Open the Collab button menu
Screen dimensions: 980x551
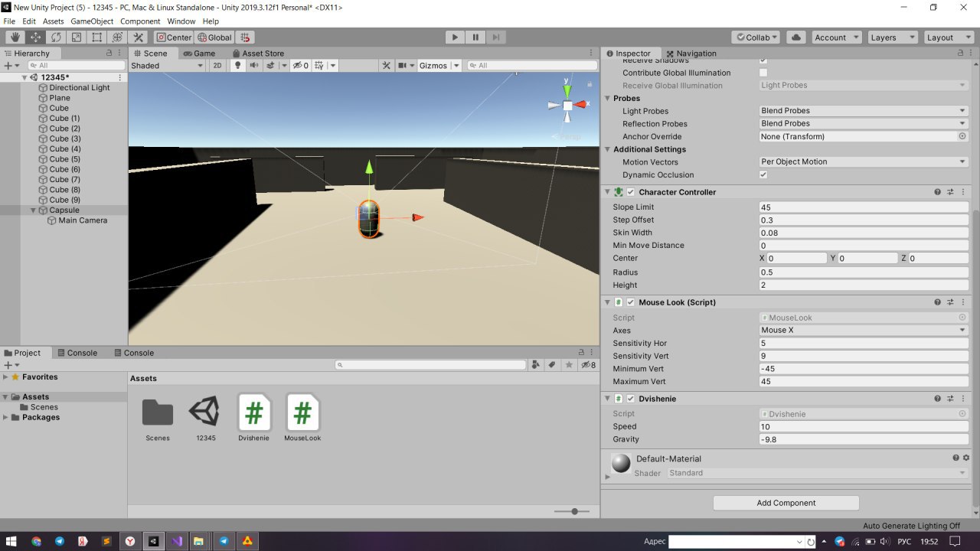[x=756, y=37]
